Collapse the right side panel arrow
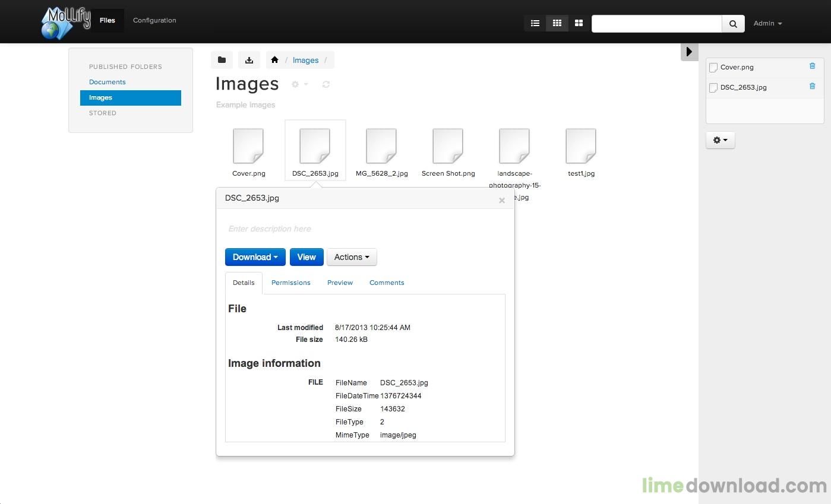The image size is (831, 504). pos(689,52)
